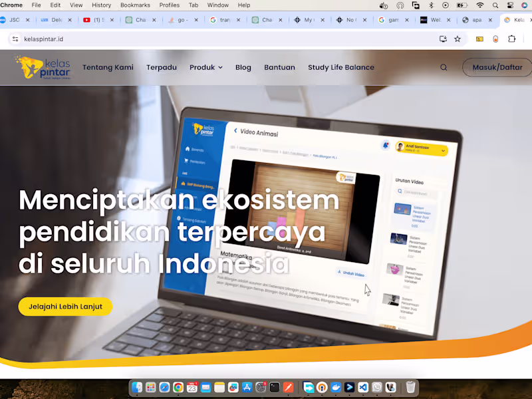Open Calendar from the dock

point(192,388)
